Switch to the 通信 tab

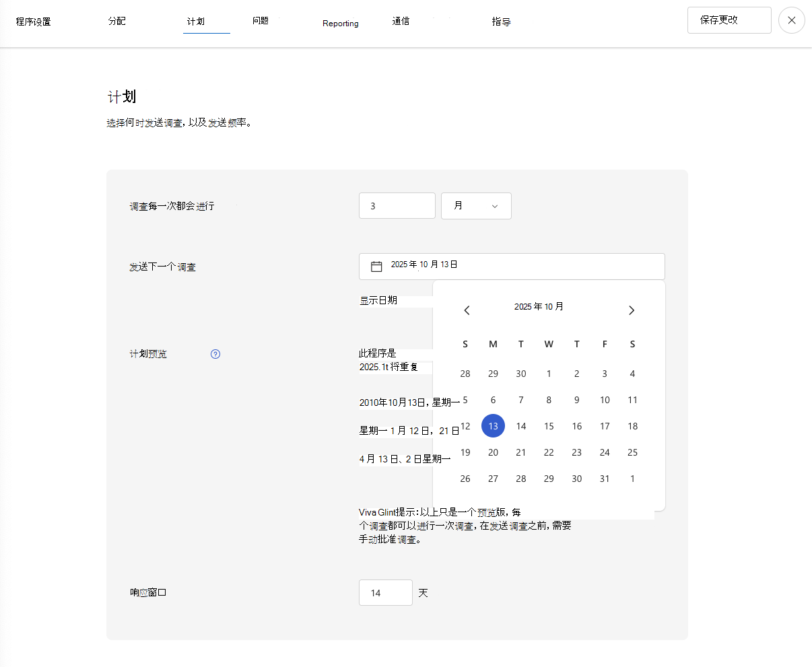point(401,21)
